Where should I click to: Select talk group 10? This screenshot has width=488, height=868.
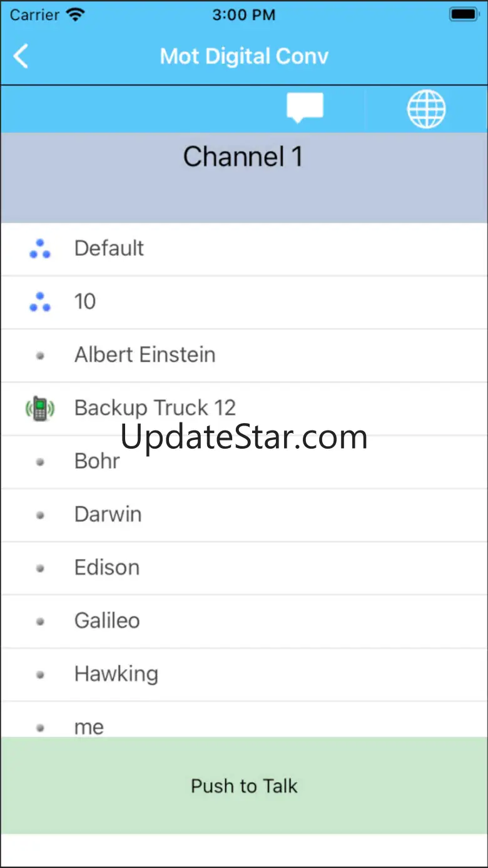tap(244, 302)
